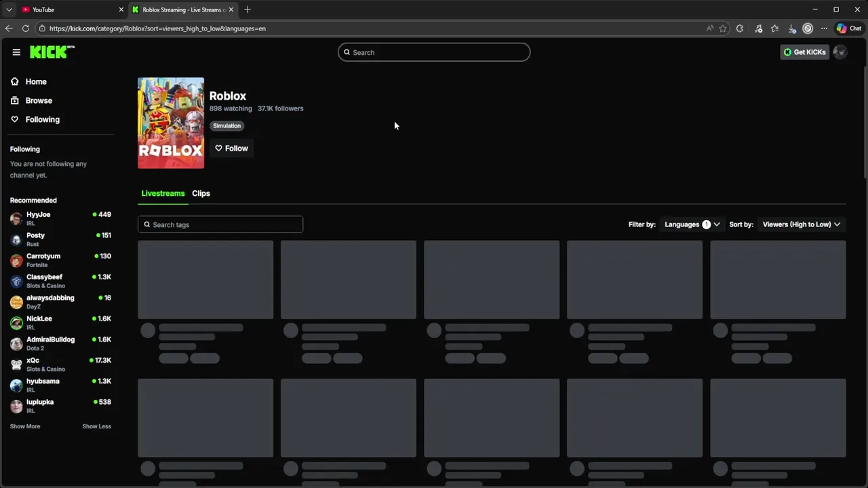The image size is (868, 488).
Task: Switch to the Livestreams tab
Action: click(163, 193)
